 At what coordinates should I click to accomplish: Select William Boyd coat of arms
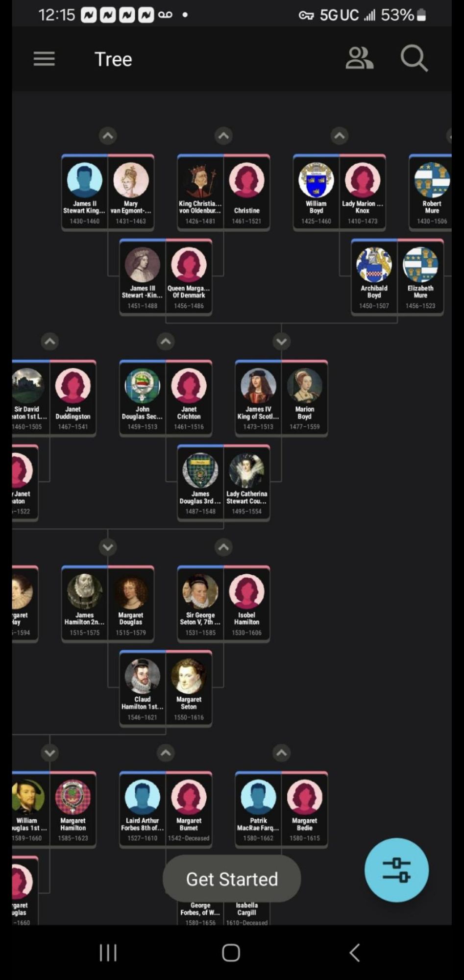(x=316, y=181)
